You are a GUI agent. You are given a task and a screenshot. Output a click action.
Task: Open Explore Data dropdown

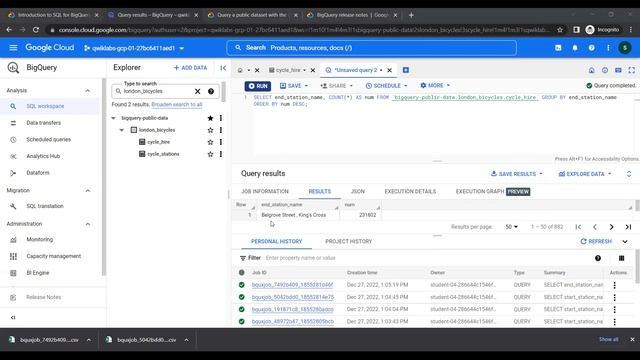585,174
